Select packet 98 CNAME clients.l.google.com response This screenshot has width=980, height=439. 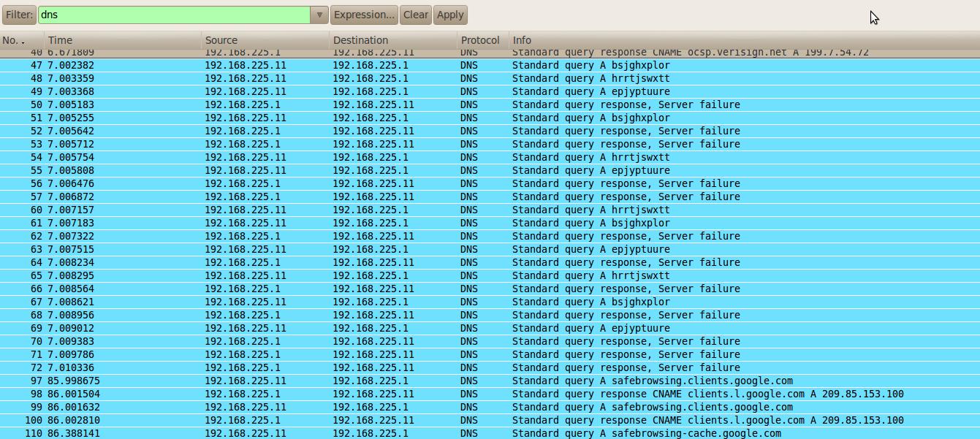pos(490,394)
